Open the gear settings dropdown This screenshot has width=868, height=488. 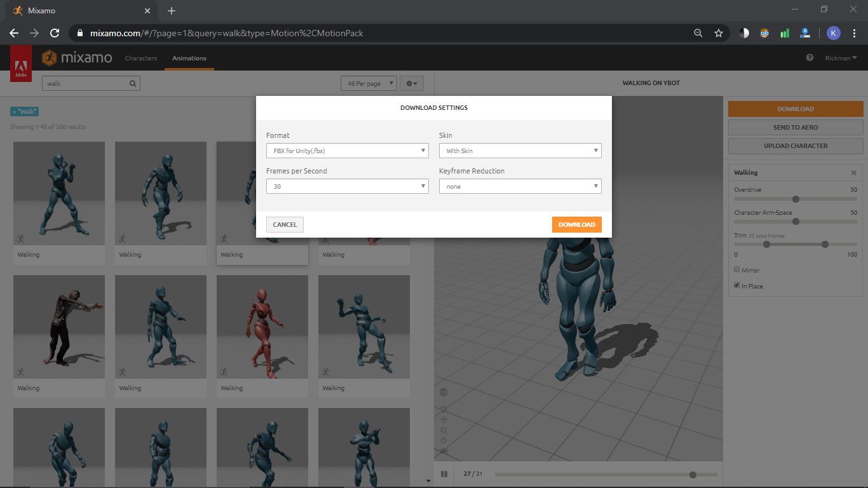tap(412, 83)
